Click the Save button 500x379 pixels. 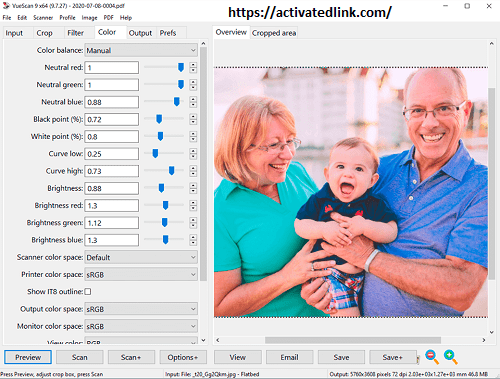tap(341, 357)
